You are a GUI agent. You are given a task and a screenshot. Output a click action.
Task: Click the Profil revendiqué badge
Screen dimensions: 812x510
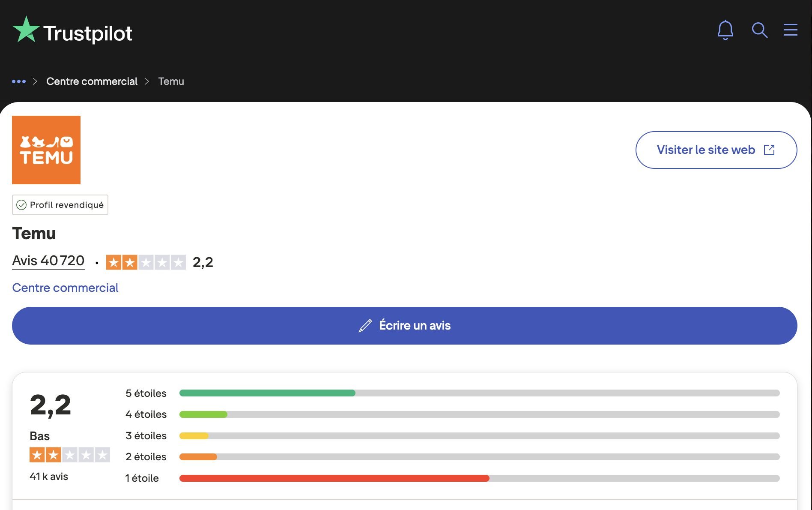click(60, 205)
